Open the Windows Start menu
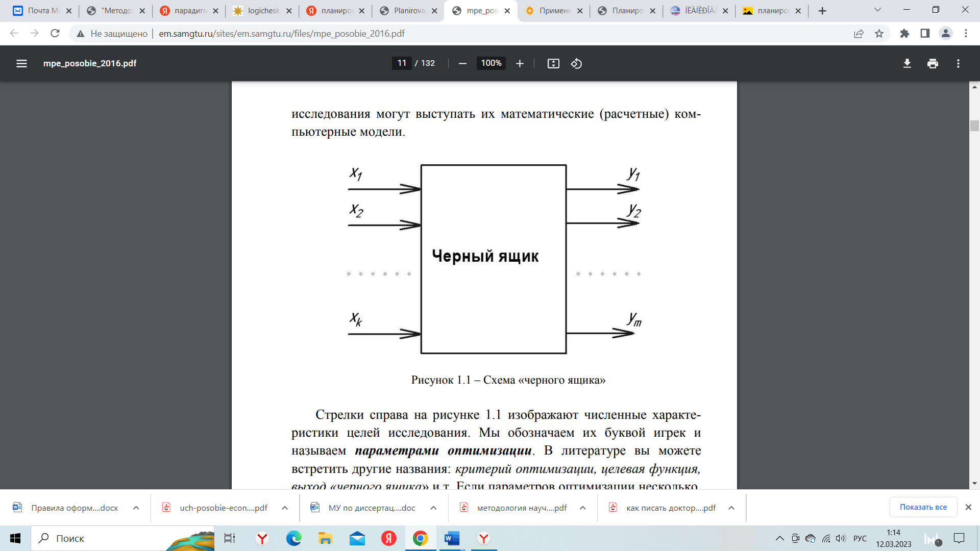This screenshot has height=551, width=980. click(15, 538)
